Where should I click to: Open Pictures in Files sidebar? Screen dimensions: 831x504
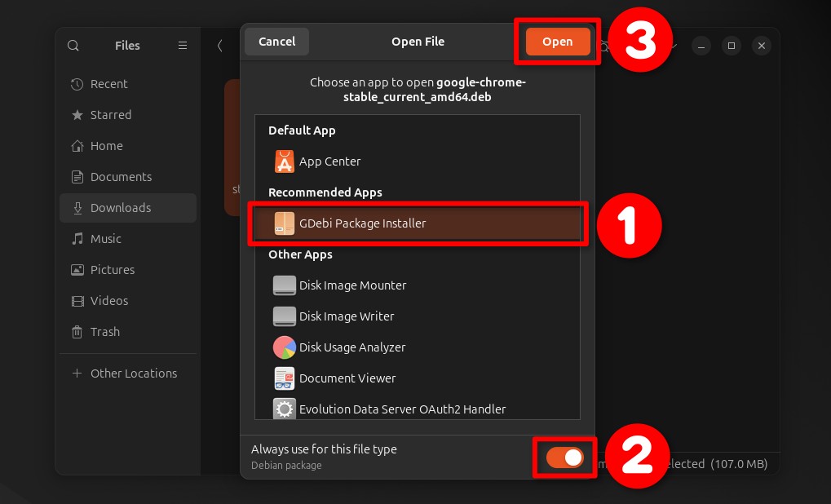pyautogui.click(x=128, y=270)
